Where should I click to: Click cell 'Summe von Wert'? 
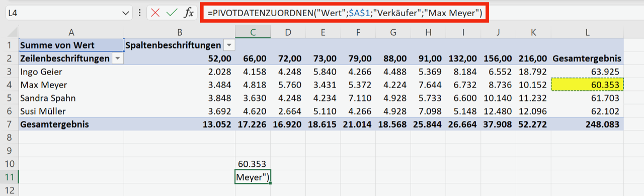tap(71, 46)
